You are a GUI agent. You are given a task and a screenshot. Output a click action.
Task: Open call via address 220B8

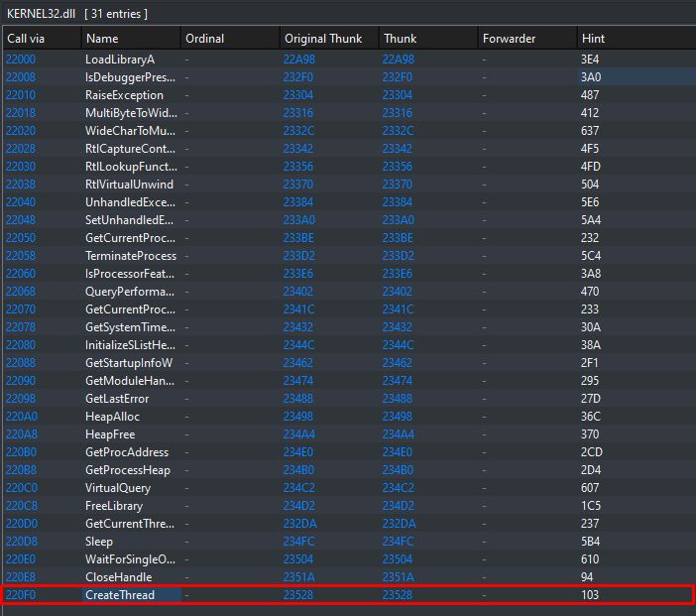pyautogui.click(x=21, y=470)
